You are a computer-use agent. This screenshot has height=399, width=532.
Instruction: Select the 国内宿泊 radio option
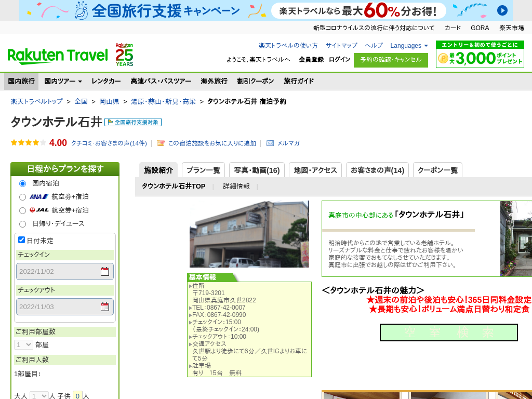[x=22, y=183]
